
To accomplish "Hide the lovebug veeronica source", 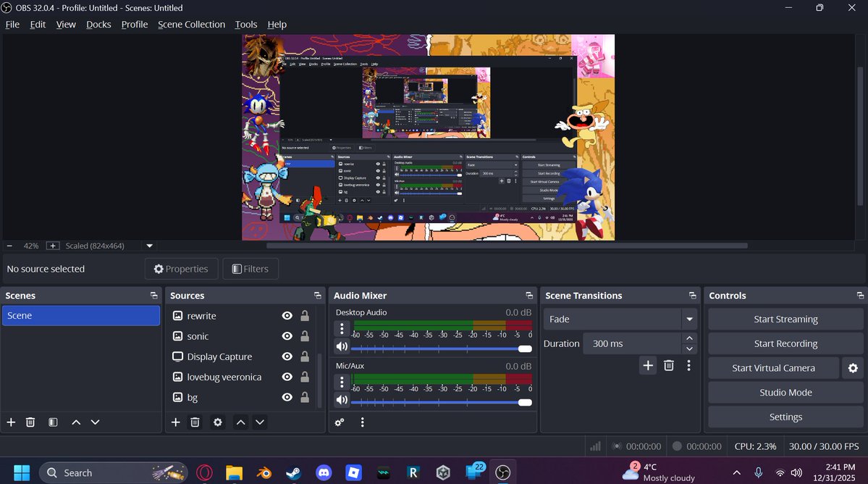I will 287,377.
